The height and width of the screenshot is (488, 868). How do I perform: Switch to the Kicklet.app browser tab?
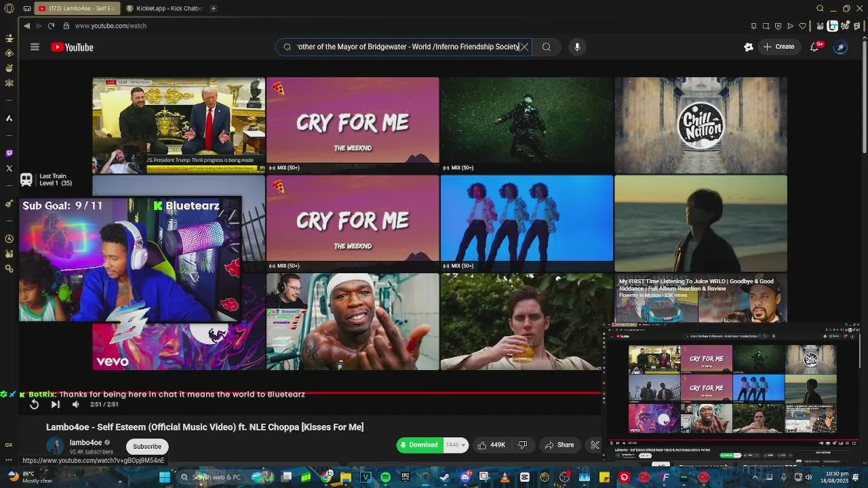pos(165,8)
